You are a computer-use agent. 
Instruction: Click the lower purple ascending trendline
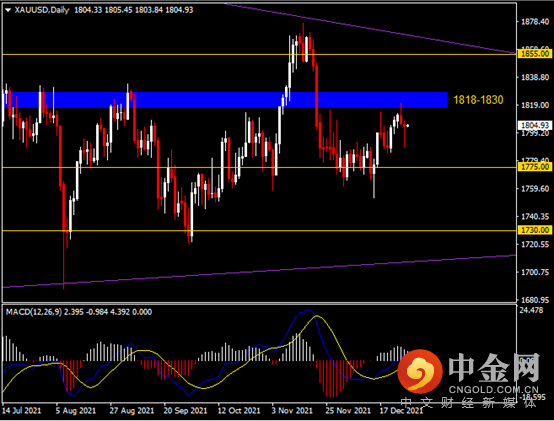click(x=259, y=271)
